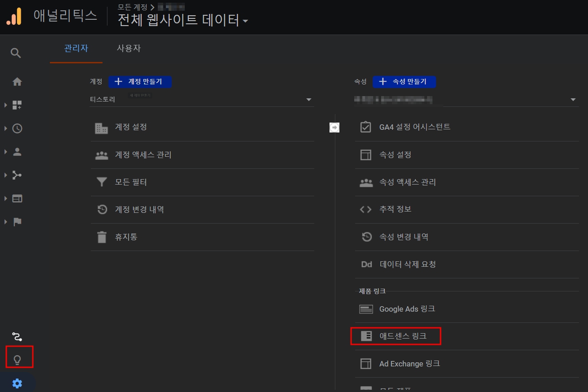
Task: Click the Analytics logo icon
Action: [x=14, y=17]
